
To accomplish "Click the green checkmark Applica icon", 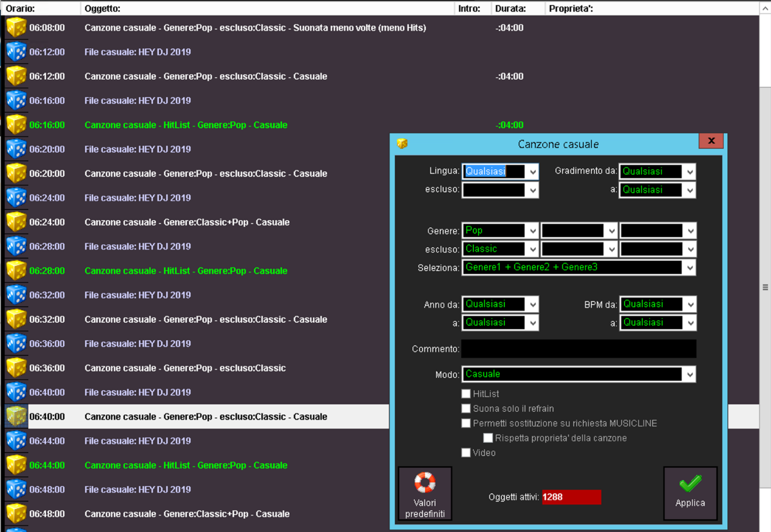I will point(690,484).
